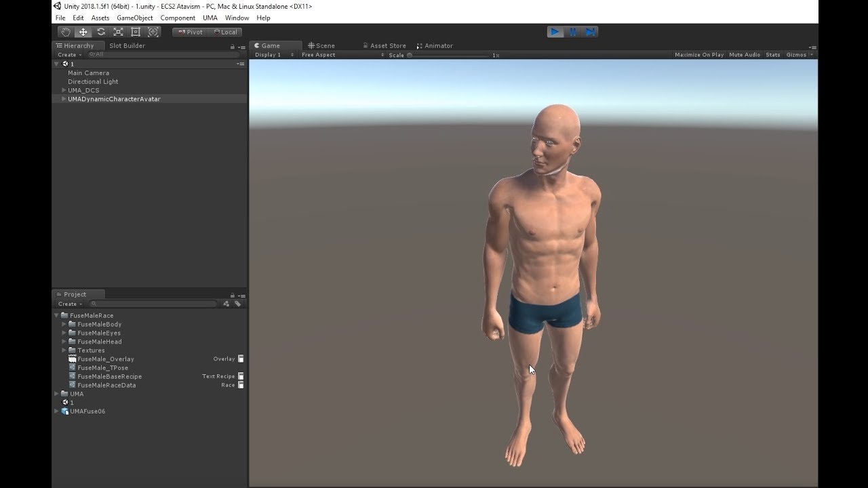Open the Component menu

point(178,18)
